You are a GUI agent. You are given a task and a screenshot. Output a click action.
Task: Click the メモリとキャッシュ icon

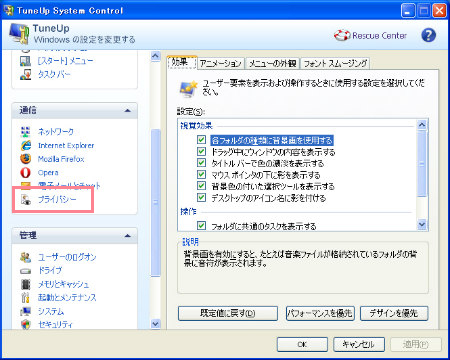[26, 284]
